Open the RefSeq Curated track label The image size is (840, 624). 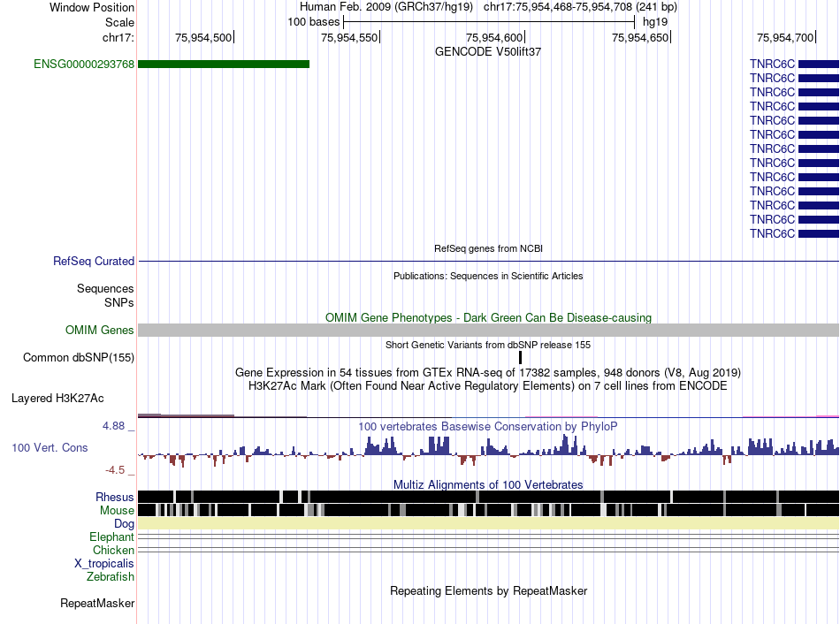pos(94,262)
